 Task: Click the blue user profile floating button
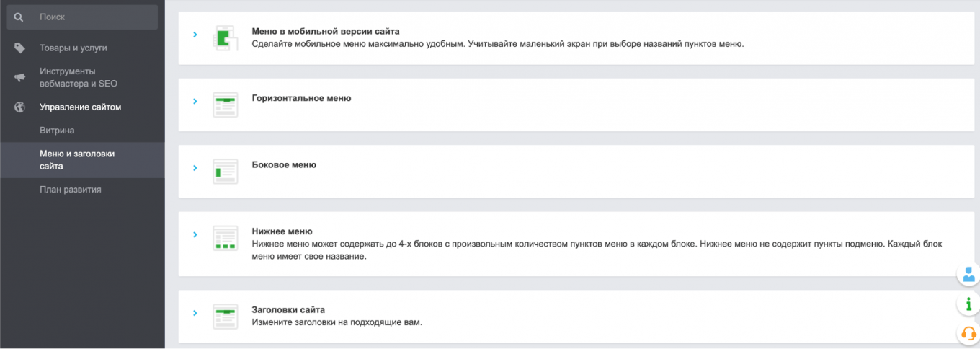pyautogui.click(x=968, y=275)
